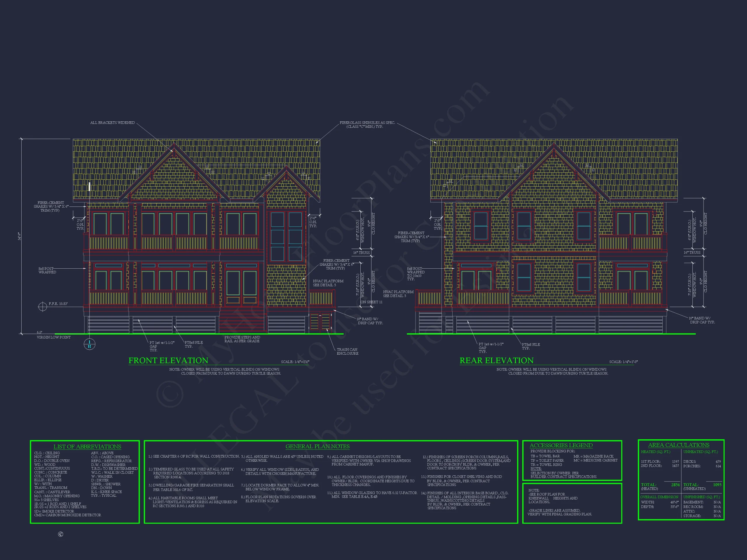Click the DECKS value 479
Image resolution: width=747 pixels, height=560 pixels.
[718, 461]
